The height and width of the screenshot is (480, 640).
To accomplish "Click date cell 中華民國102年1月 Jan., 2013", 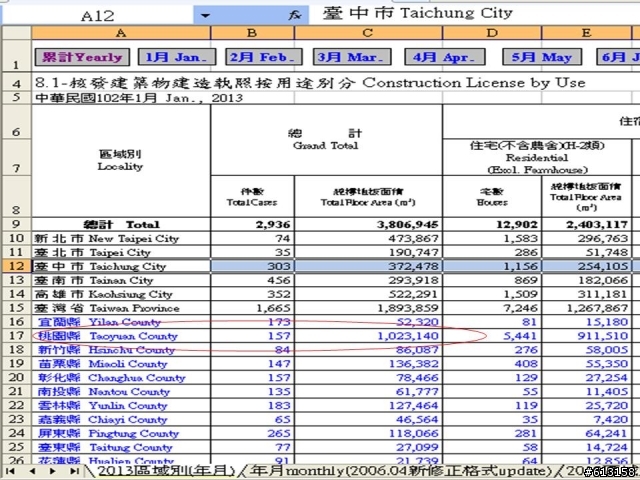I will coord(139,98).
